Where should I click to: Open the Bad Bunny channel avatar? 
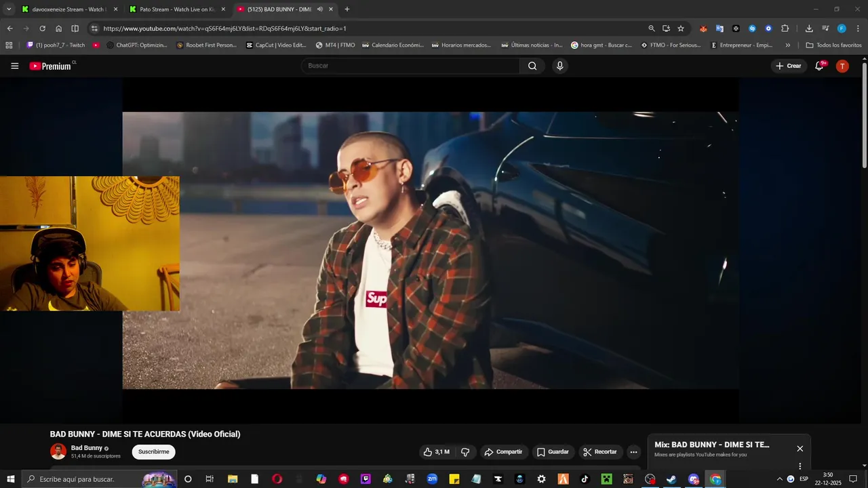coord(58,451)
